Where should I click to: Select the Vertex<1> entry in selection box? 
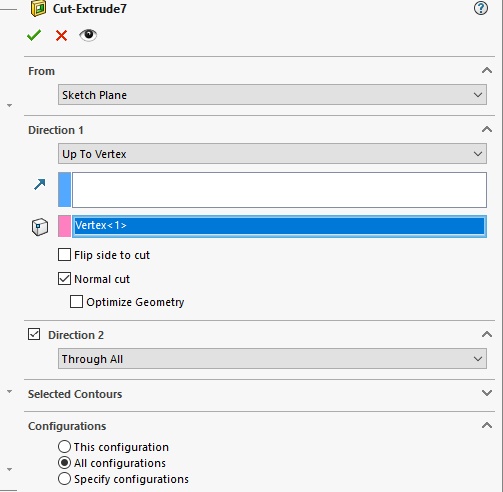coord(279,226)
